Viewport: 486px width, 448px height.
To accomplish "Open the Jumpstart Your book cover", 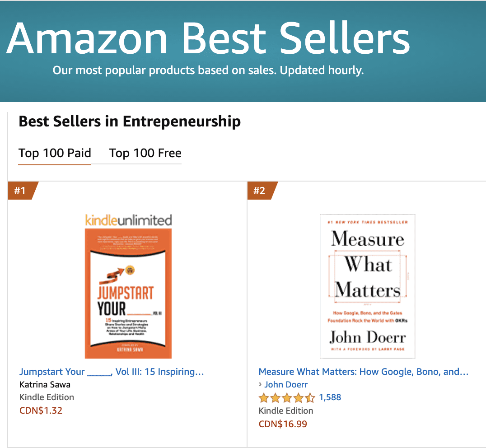I will pyautogui.click(x=128, y=293).
